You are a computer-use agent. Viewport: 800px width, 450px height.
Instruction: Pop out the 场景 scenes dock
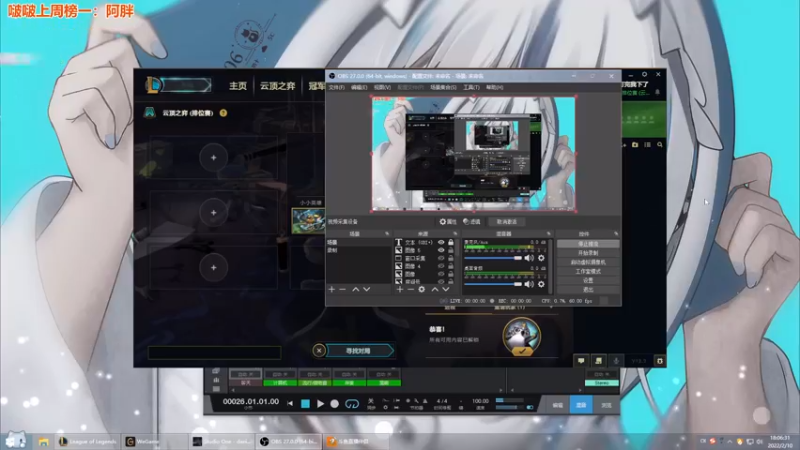[x=387, y=234]
